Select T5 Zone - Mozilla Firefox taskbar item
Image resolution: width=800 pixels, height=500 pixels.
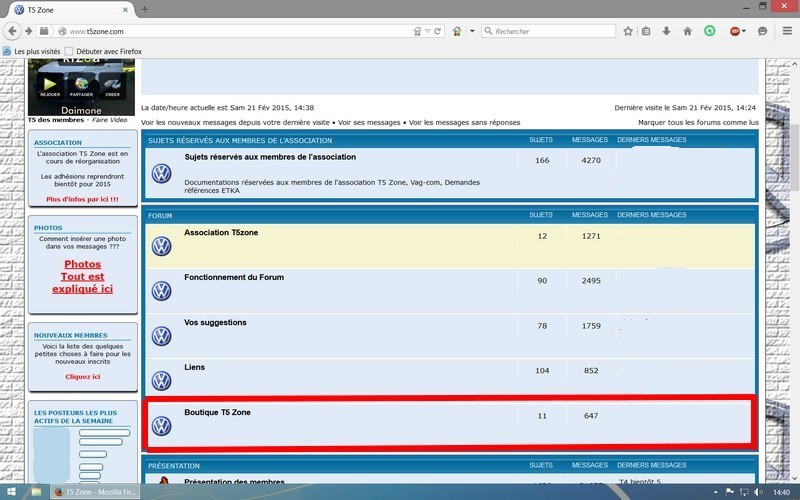tap(95, 492)
